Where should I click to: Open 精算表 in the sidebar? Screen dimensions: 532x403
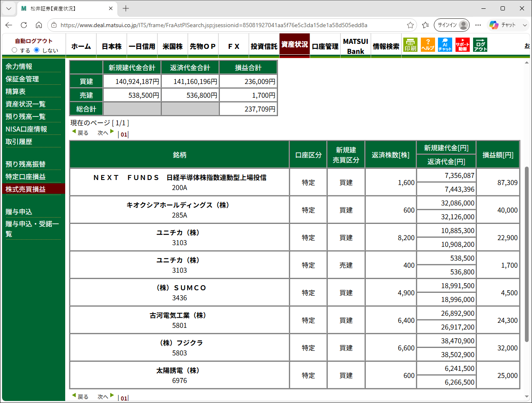point(15,91)
